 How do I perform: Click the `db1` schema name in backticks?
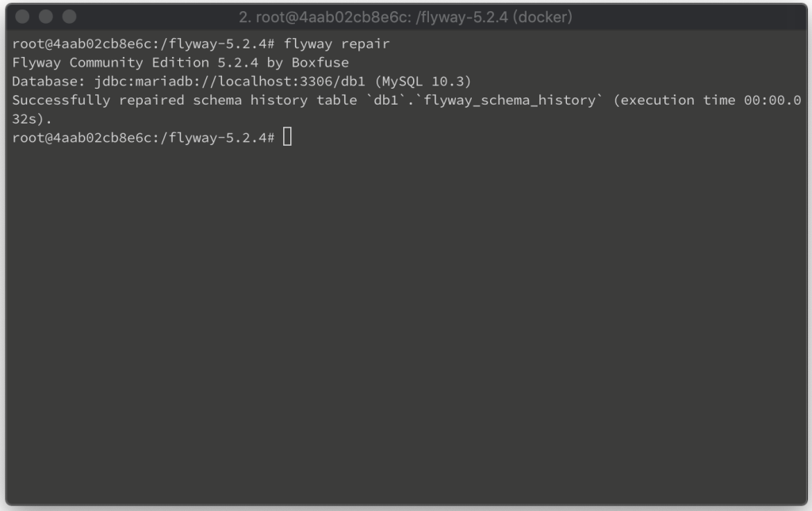click(x=386, y=101)
